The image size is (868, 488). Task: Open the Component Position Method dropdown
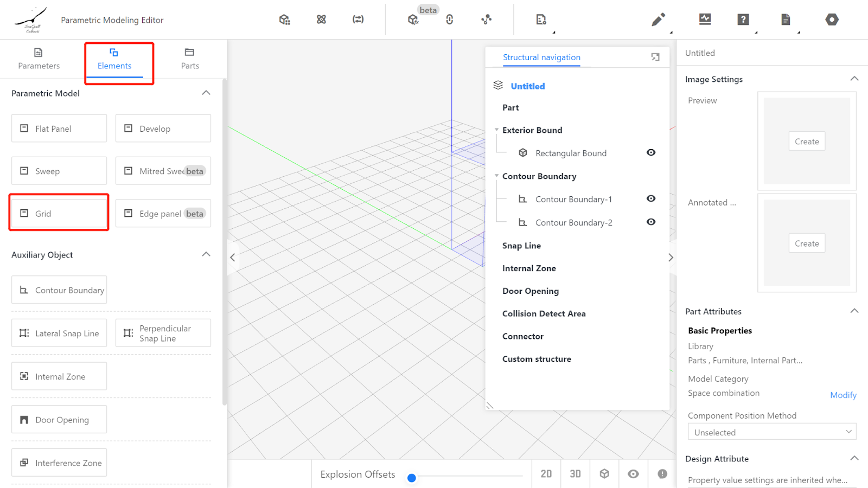coord(771,432)
